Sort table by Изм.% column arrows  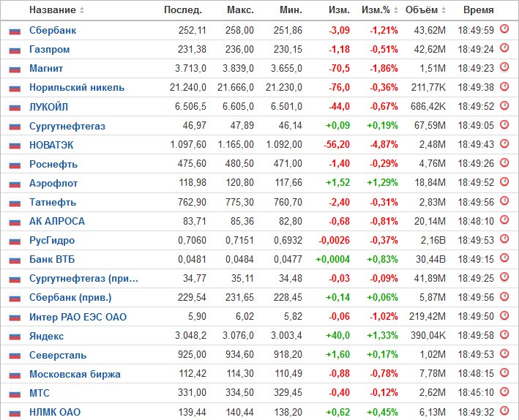tap(395, 10)
